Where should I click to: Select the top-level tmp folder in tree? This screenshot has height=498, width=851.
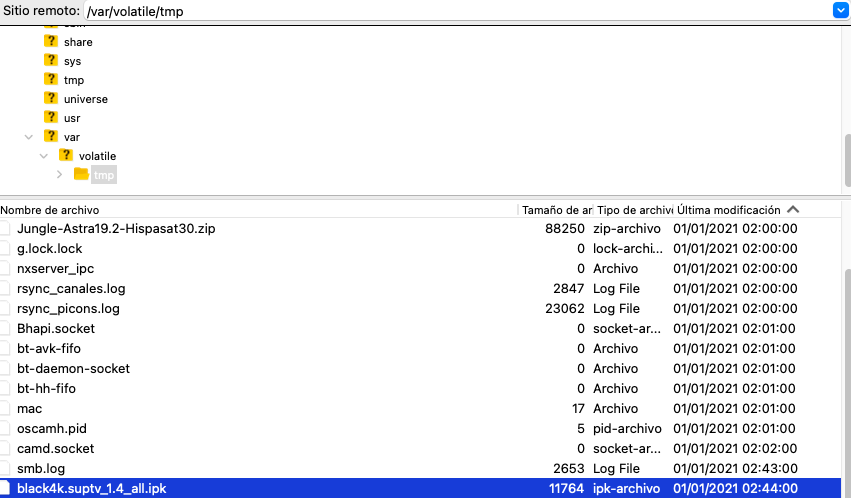tap(74, 80)
